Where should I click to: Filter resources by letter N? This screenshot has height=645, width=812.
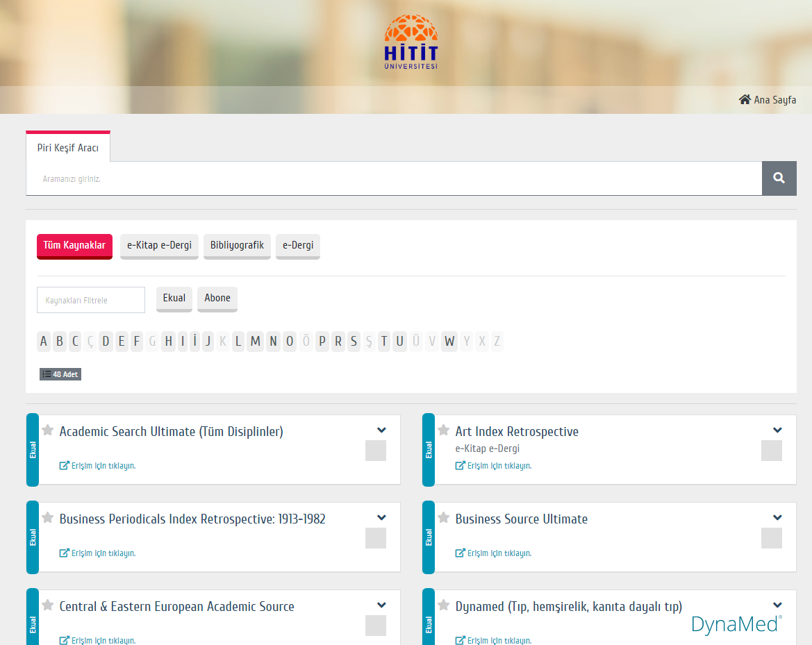tap(274, 341)
